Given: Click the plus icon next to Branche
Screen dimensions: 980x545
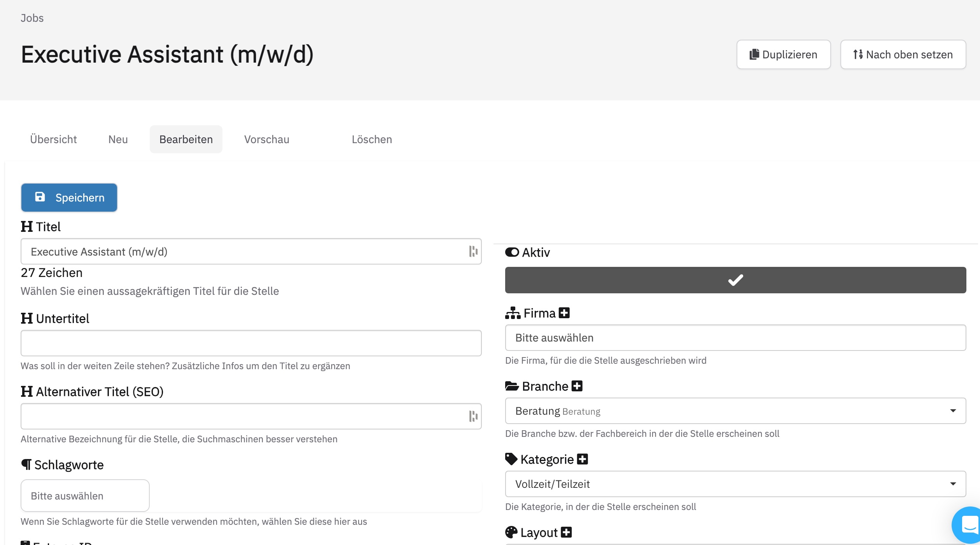Looking at the screenshot, I should tap(577, 386).
